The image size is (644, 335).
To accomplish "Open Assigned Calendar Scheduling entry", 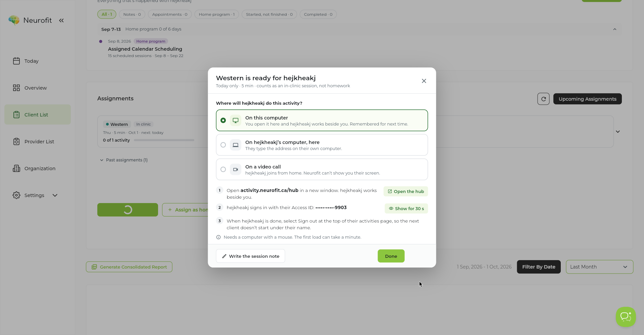I will pyautogui.click(x=145, y=49).
